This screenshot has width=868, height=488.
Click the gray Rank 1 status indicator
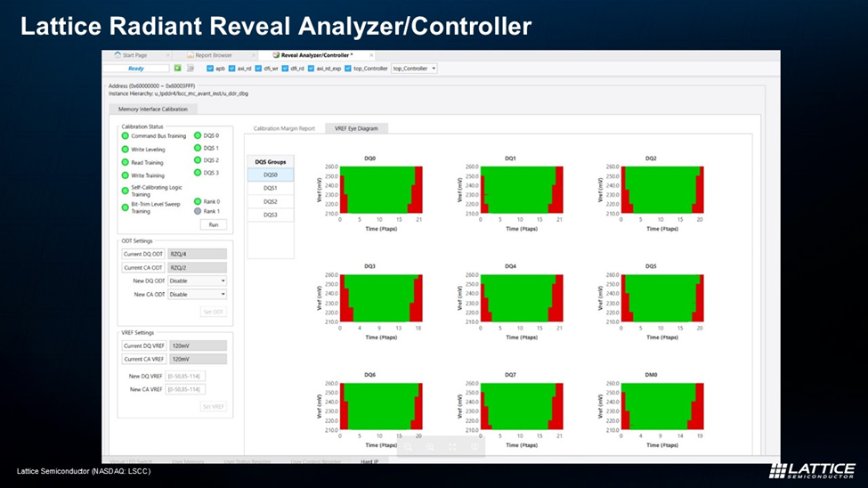pos(198,211)
